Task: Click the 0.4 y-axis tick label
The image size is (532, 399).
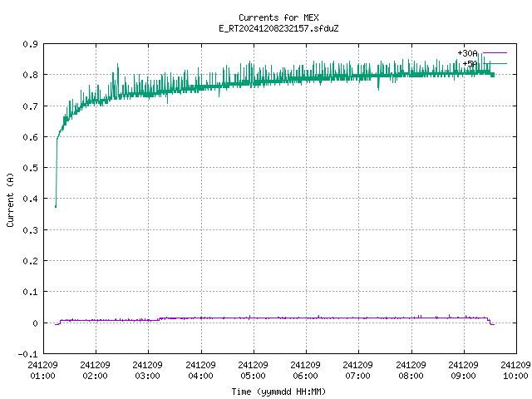Action: point(30,199)
